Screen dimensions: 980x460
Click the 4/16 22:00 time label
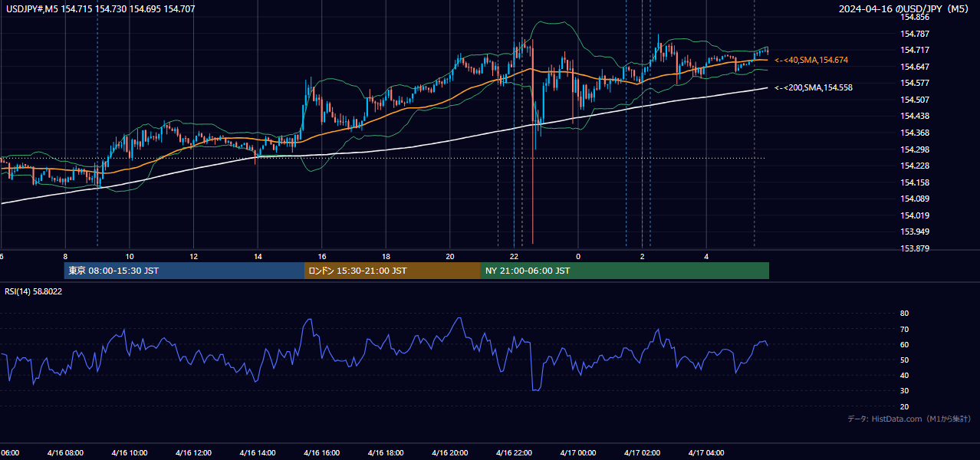click(x=514, y=453)
